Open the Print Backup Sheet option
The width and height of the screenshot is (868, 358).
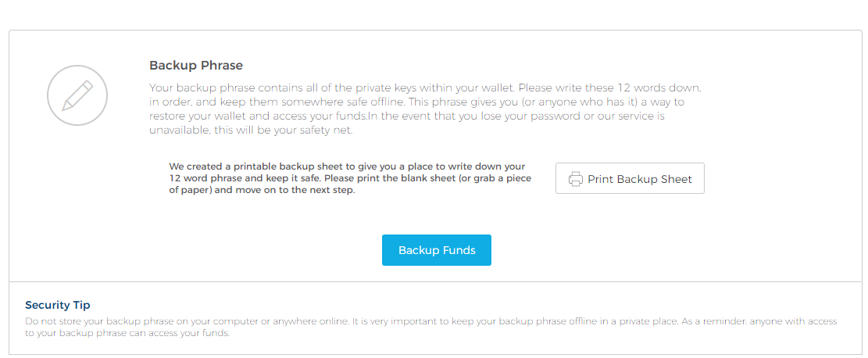pos(630,178)
